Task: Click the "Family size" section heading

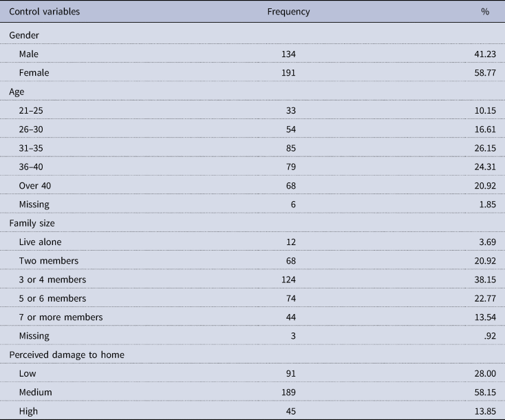Action: (31, 223)
